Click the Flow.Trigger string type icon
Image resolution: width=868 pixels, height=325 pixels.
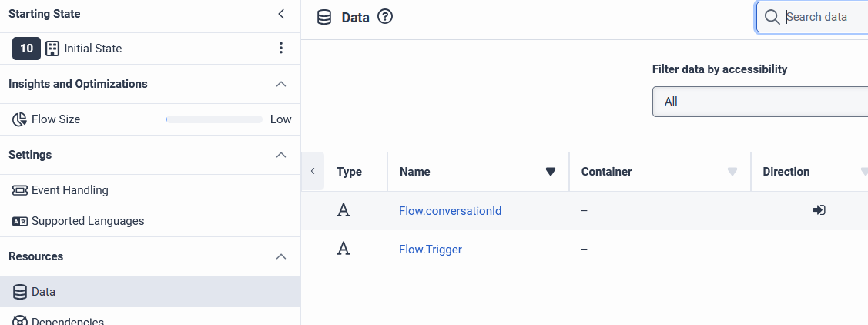click(x=344, y=249)
